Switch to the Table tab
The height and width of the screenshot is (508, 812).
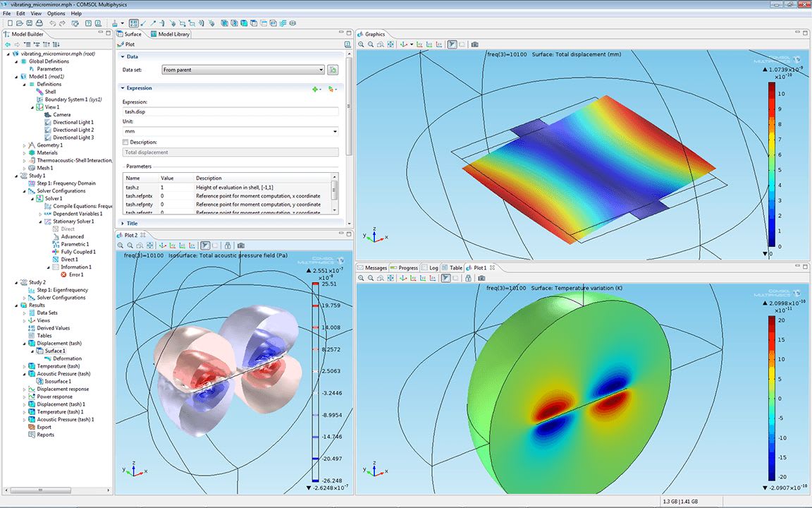pos(452,268)
